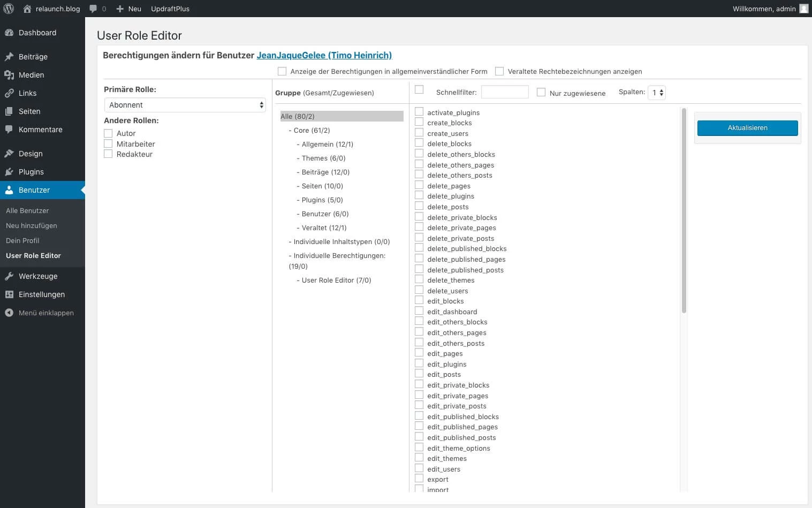Click the Dashboard gauge icon

(x=9, y=33)
